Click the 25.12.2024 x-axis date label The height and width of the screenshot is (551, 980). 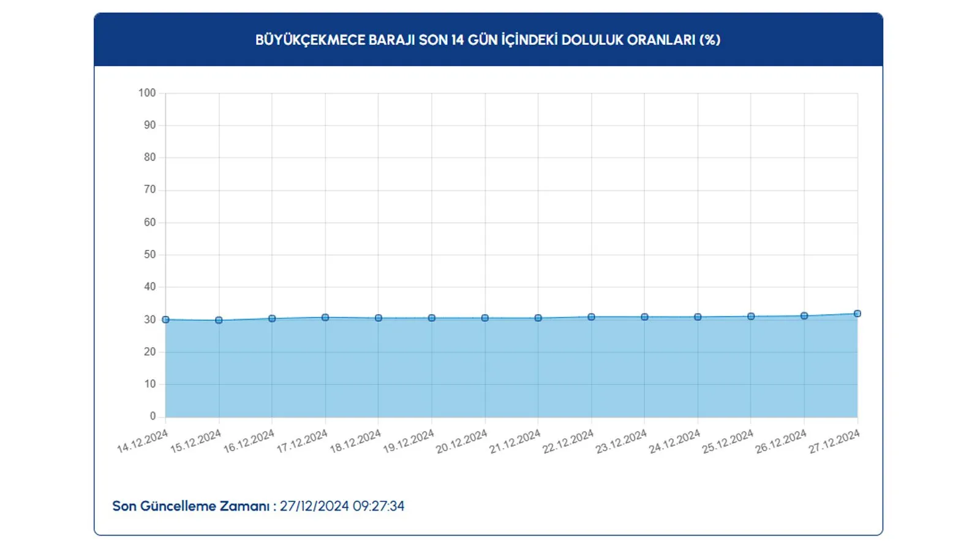[728, 441]
